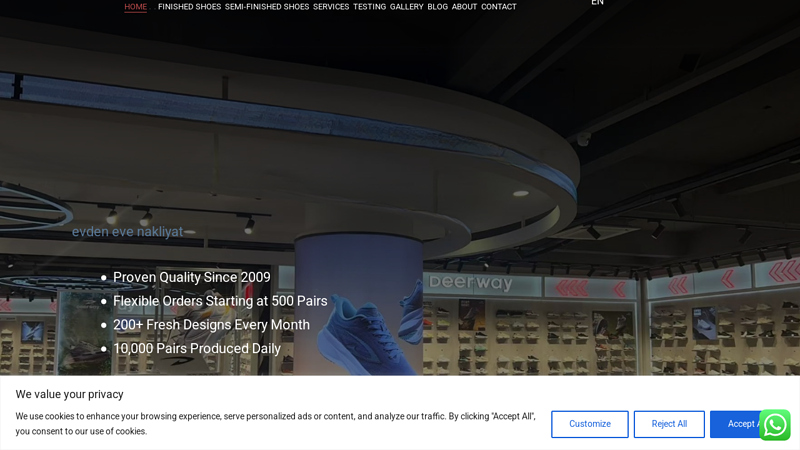Click '10,000 Pairs Produced Daily' line
The width and height of the screenshot is (800, 450).
coord(196,349)
